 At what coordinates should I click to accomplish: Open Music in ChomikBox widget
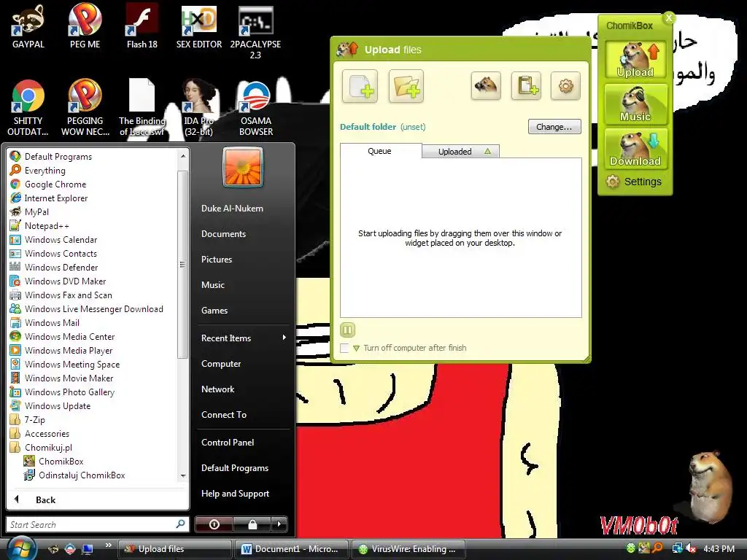[x=635, y=104]
